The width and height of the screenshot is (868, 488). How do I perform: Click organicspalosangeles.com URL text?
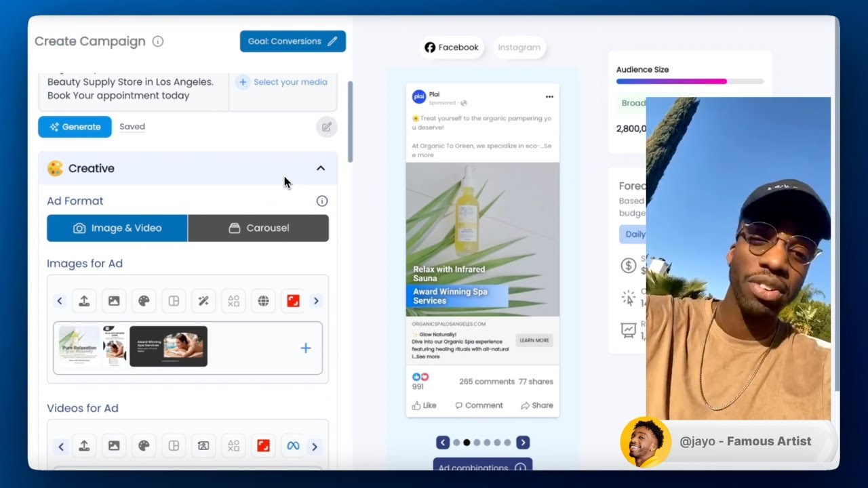pos(449,324)
